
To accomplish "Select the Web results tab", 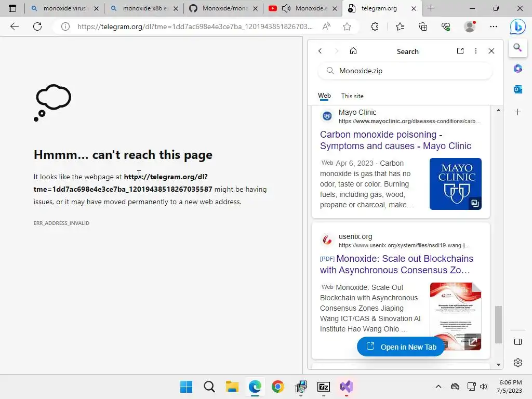I will tap(324, 96).
